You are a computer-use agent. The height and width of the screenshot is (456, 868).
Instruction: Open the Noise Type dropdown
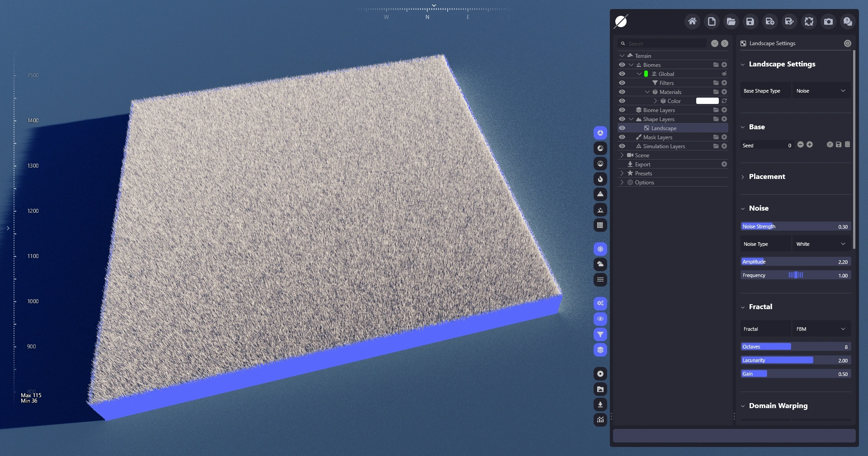coord(821,244)
